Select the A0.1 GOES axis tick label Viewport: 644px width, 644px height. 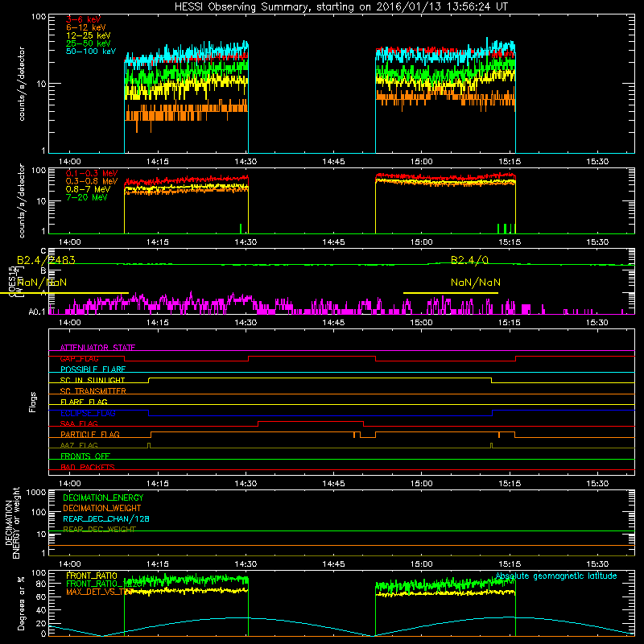click(x=36, y=312)
